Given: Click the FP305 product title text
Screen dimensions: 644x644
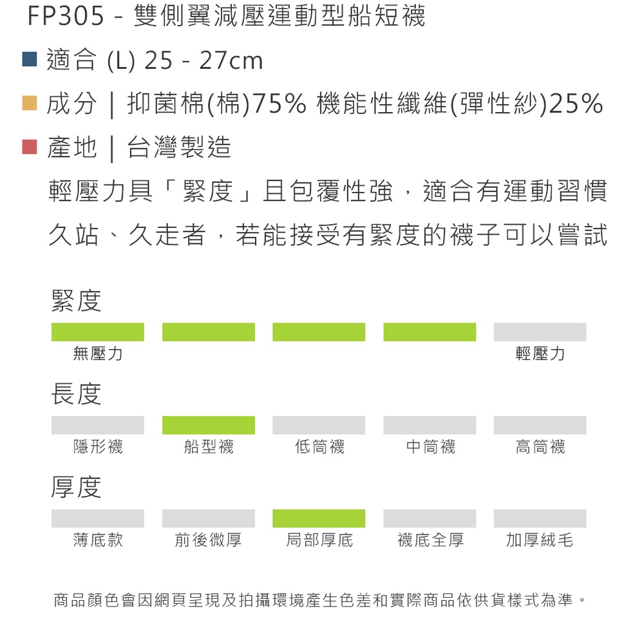Looking at the screenshot, I should tap(226, 17).
